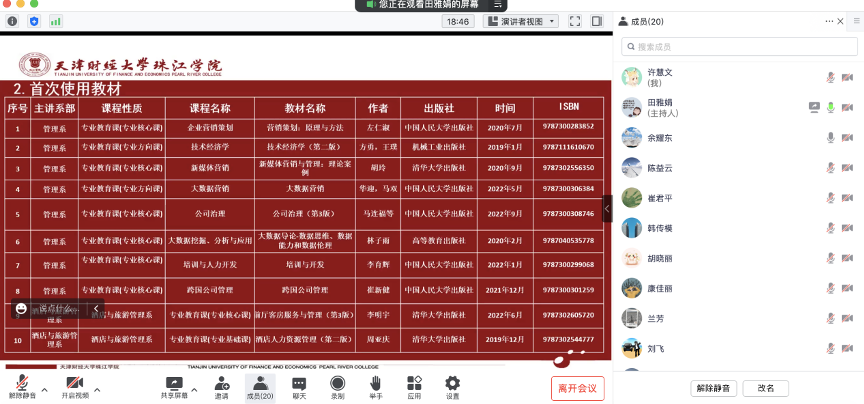Open the 演讲者视图 view dropdown

tap(520, 20)
